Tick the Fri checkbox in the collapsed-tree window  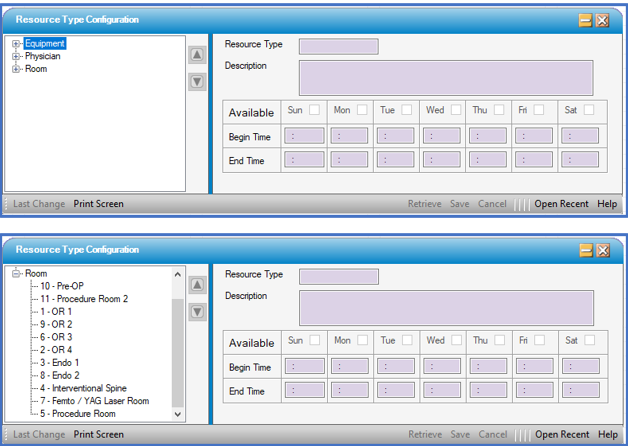(539, 110)
